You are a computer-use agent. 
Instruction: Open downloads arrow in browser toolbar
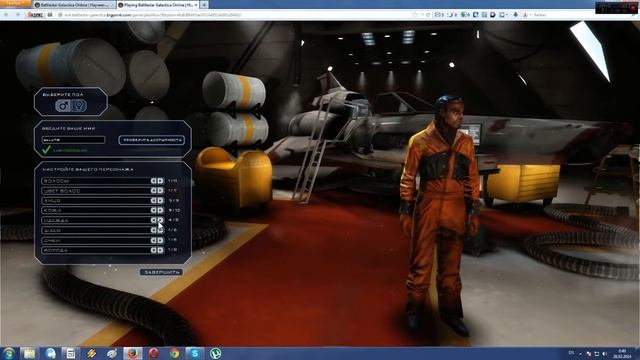[516, 15]
